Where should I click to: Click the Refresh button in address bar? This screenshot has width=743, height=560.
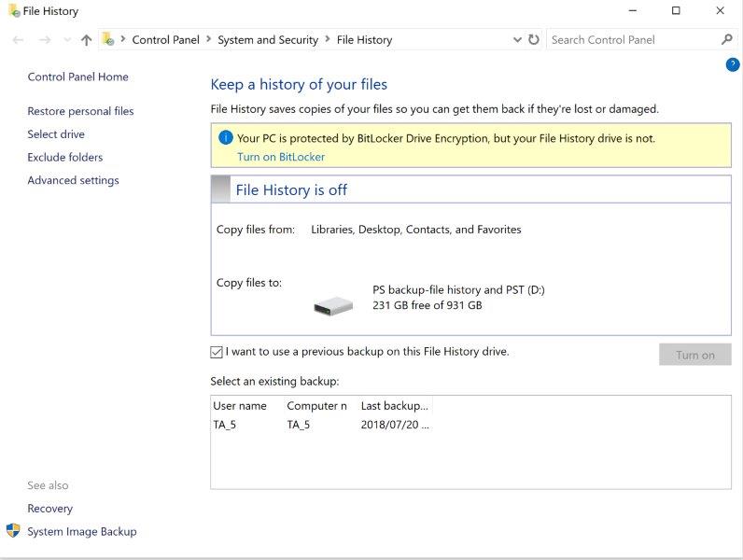pyautogui.click(x=534, y=40)
